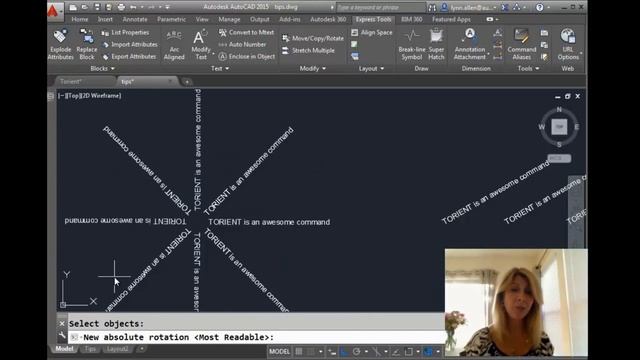
Task: Activate the Arc Aligned text tool
Action: tap(174, 45)
